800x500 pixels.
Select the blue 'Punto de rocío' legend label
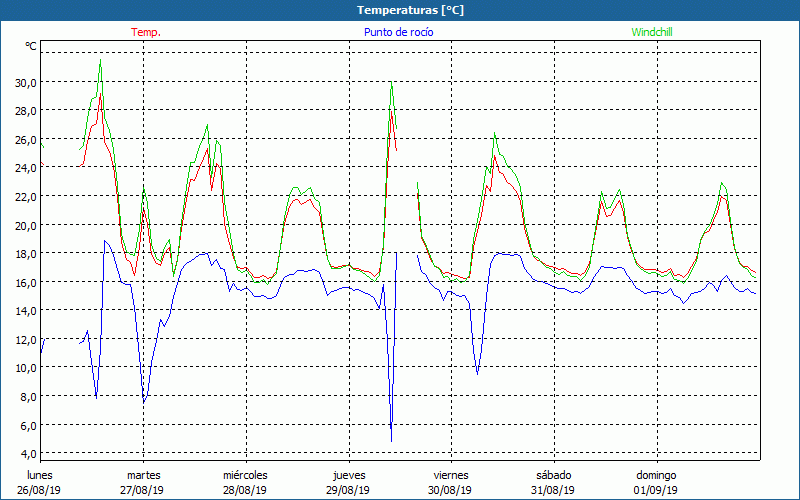398,32
